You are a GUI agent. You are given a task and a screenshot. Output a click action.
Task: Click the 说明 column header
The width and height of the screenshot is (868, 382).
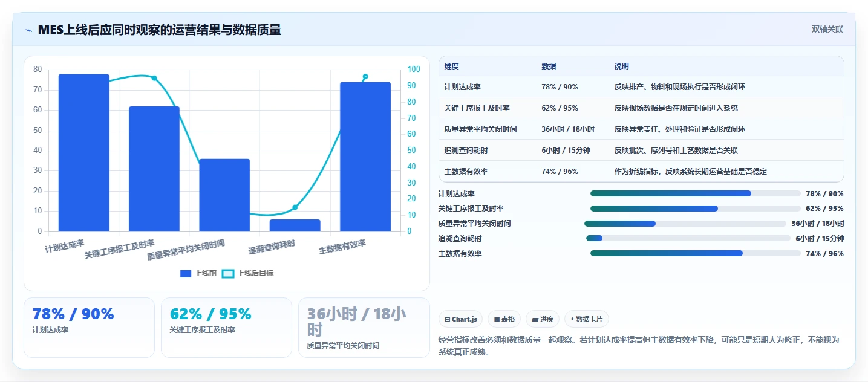point(622,66)
